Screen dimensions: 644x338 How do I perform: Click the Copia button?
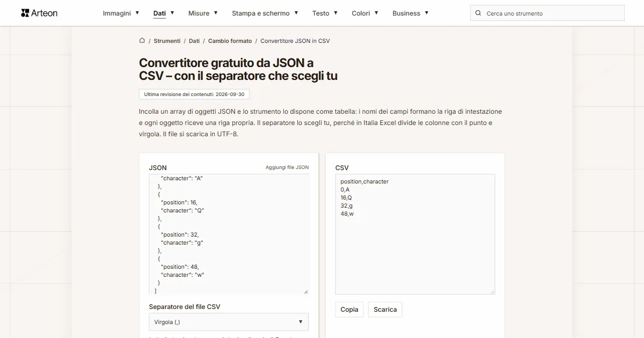(x=349, y=310)
